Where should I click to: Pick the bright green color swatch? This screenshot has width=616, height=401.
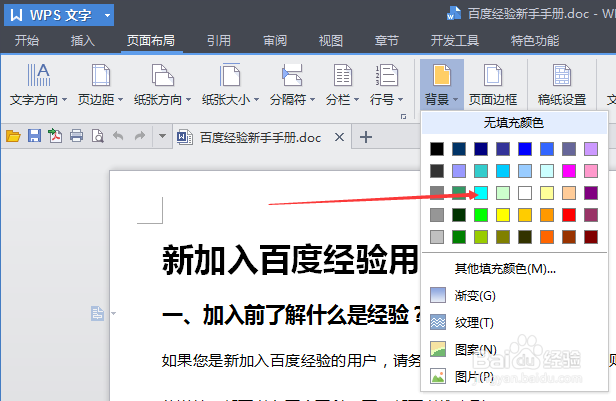[481, 215]
